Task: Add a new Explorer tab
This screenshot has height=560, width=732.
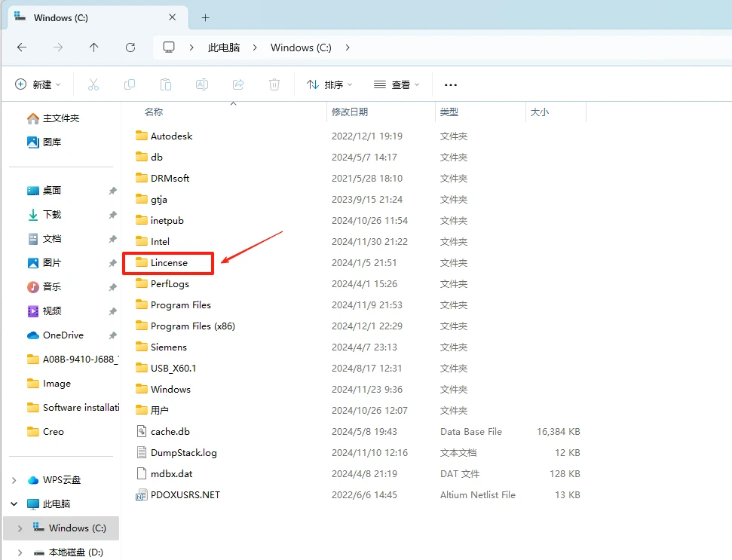Action: [x=205, y=18]
